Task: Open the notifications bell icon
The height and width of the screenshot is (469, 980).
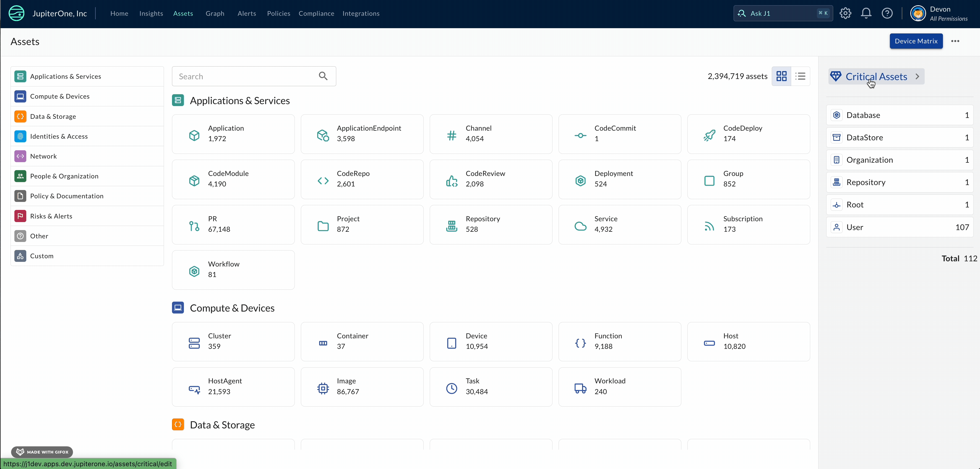Action: [866, 13]
